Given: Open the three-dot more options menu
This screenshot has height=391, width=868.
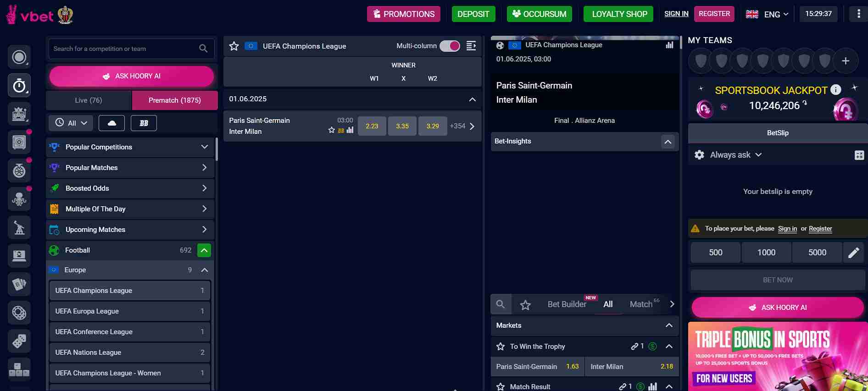Looking at the screenshot, I should coord(858,14).
